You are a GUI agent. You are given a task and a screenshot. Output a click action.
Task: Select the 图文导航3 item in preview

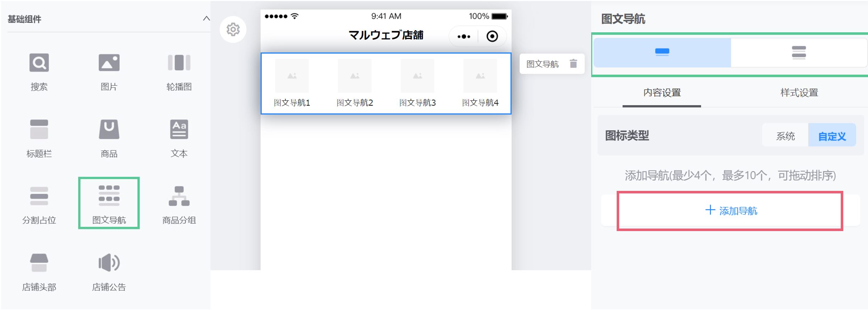click(x=417, y=84)
